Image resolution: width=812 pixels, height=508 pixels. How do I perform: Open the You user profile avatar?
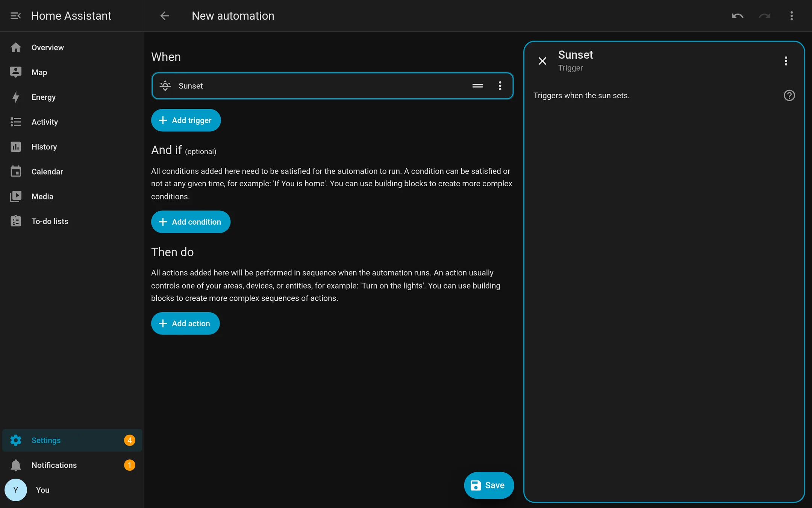(x=15, y=490)
